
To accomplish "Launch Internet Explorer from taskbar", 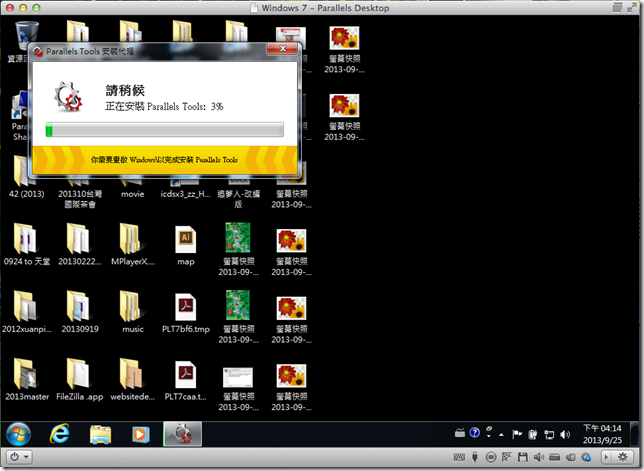I will click(x=60, y=434).
